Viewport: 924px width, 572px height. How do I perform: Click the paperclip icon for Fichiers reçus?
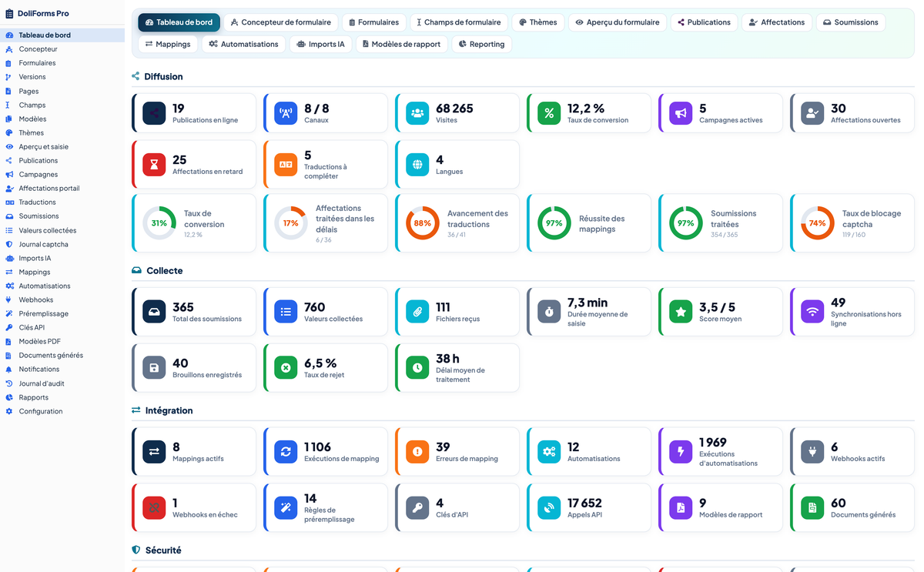tap(417, 312)
